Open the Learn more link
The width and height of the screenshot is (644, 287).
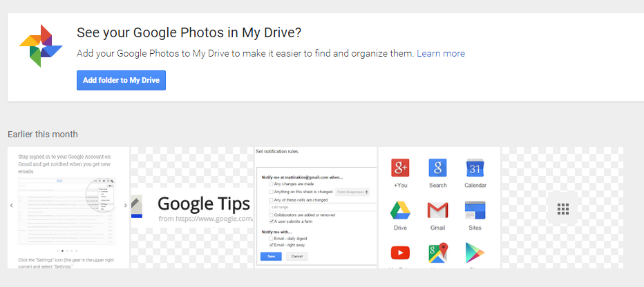coord(441,53)
